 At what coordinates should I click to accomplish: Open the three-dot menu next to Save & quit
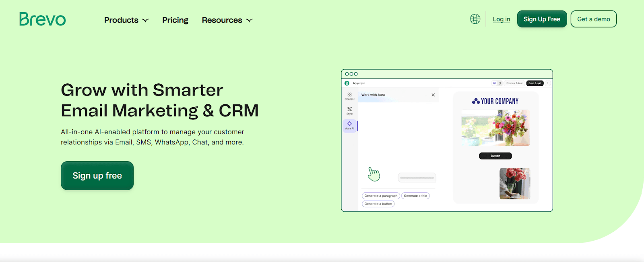pos(548,83)
